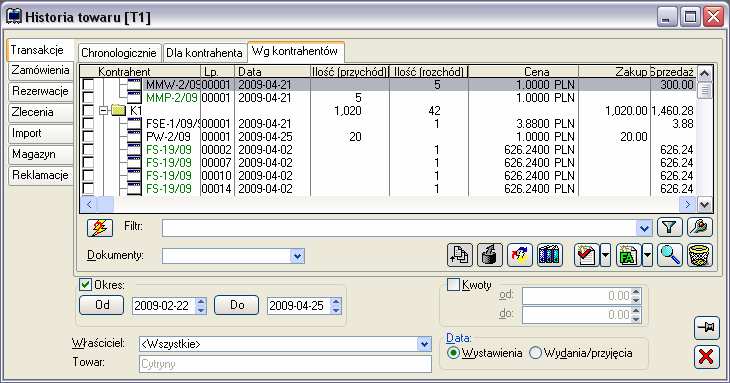This screenshot has width=730, height=383.
Task: Open the Dokumenty dropdown list
Action: click(297, 255)
